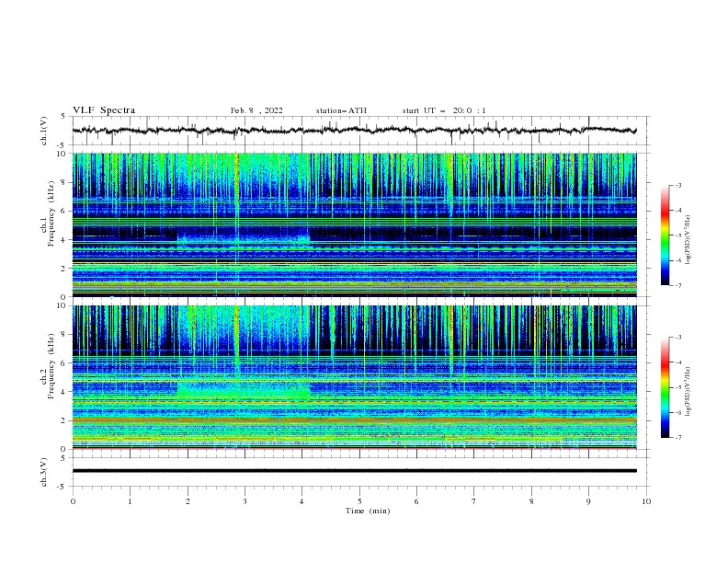Click the "1" tick on the time axis
This screenshot has height=563, width=728.
130,501
